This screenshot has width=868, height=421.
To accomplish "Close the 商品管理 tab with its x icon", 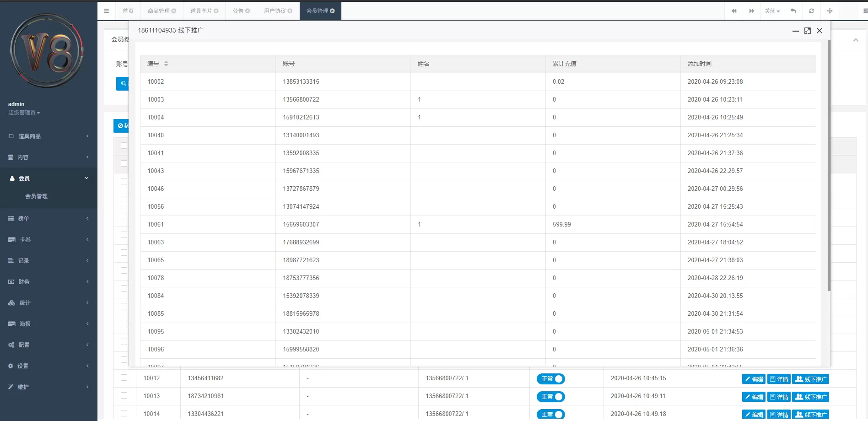I will [x=174, y=11].
